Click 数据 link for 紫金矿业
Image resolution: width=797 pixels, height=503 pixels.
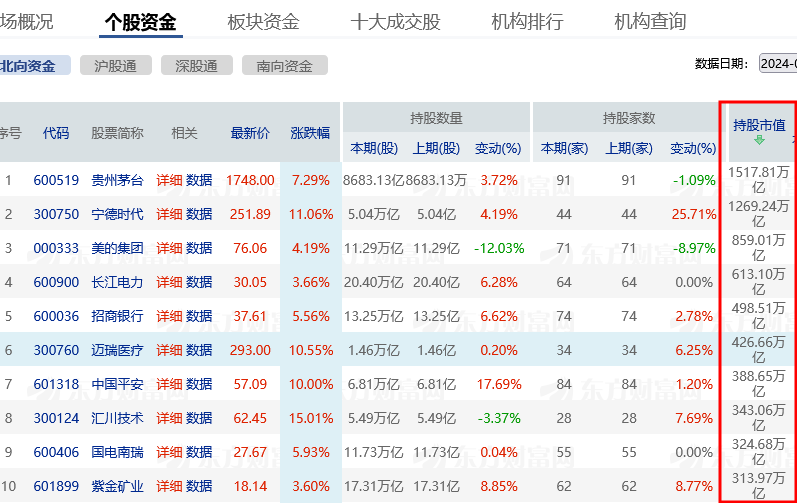[199, 486]
